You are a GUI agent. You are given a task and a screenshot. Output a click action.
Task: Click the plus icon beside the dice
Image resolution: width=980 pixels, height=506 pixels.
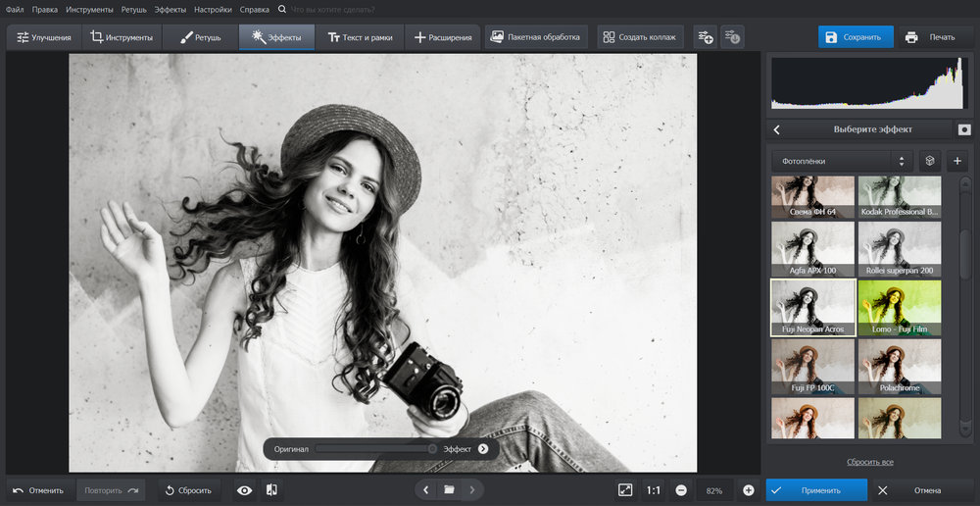coord(956,161)
